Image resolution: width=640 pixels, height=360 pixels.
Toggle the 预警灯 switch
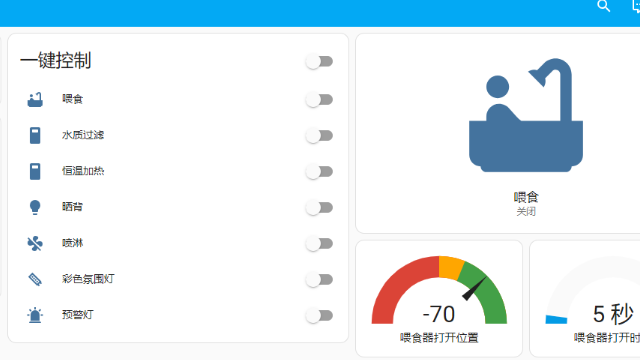click(x=320, y=316)
